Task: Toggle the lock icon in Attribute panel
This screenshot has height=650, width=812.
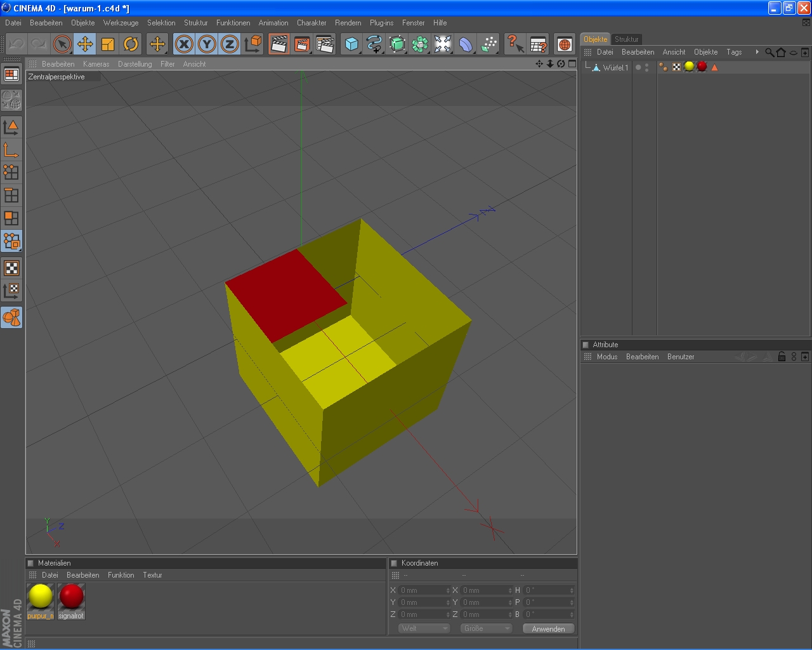Action: click(x=782, y=357)
